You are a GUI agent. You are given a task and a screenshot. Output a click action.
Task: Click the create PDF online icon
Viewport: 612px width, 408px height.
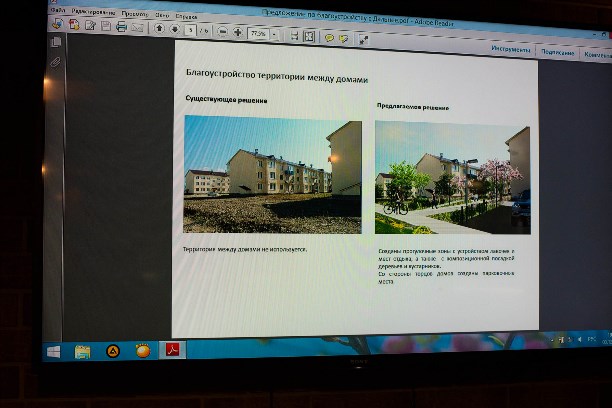[74, 25]
